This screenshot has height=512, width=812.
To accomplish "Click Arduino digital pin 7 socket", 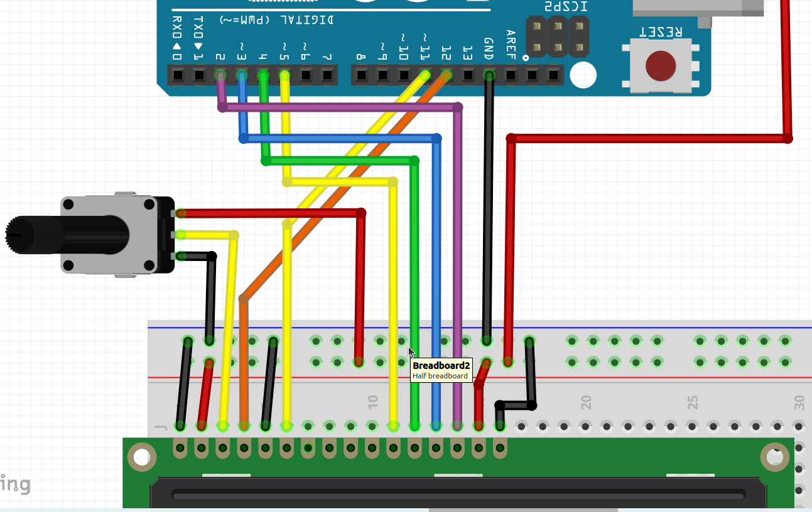I will point(327,76).
